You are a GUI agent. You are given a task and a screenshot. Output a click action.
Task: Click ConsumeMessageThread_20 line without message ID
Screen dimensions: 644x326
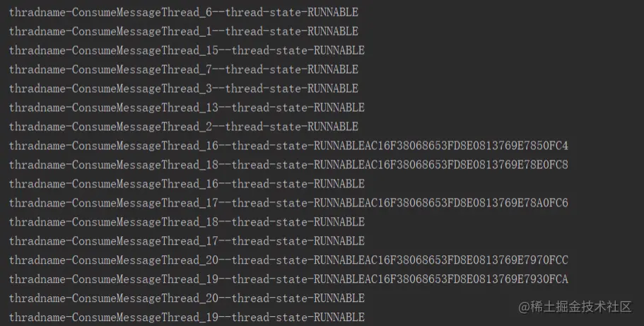187,298
